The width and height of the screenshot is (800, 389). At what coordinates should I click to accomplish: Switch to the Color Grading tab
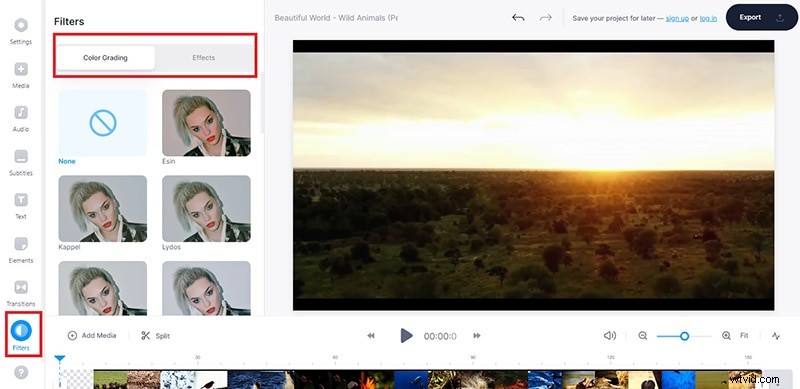pyautogui.click(x=105, y=58)
